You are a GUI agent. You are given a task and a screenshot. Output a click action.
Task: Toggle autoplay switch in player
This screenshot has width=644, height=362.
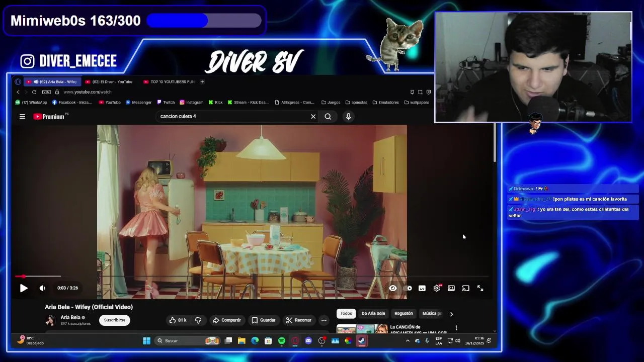tap(409, 288)
